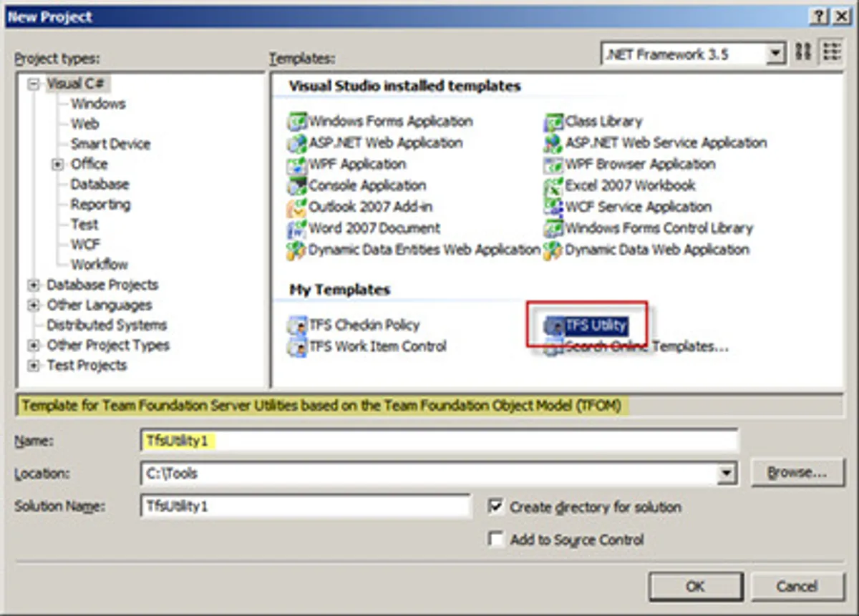Click into the Solution Name field
The height and width of the screenshot is (616, 859).
coord(306,506)
